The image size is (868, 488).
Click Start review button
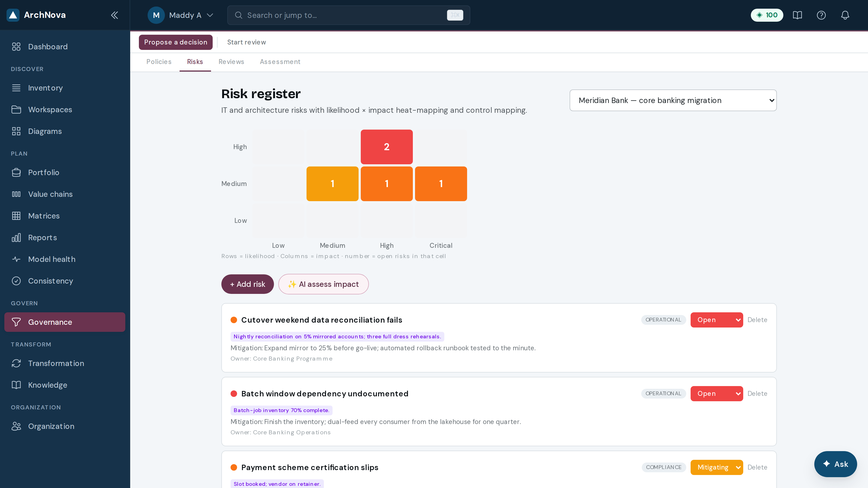click(246, 42)
